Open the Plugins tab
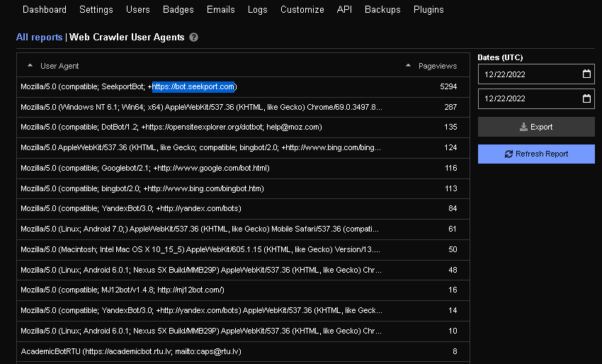This screenshot has height=364, width=602. pos(428,10)
